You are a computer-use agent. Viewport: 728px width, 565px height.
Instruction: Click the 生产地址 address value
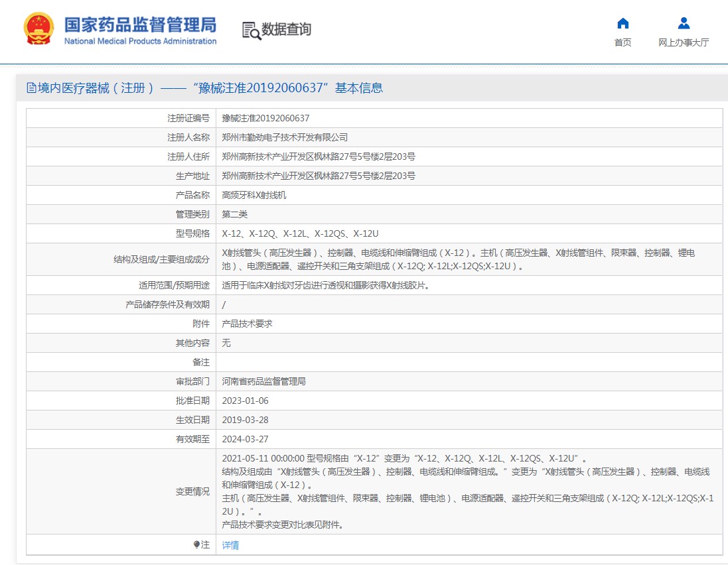click(319, 176)
